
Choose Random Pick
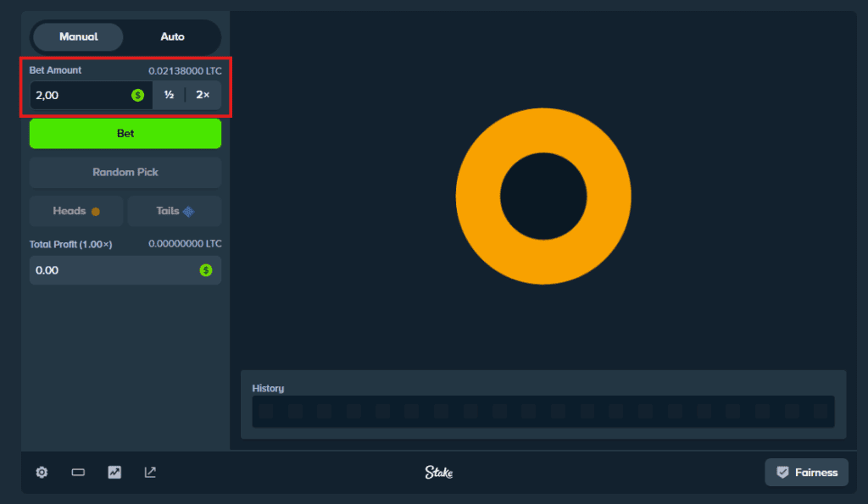point(125,172)
